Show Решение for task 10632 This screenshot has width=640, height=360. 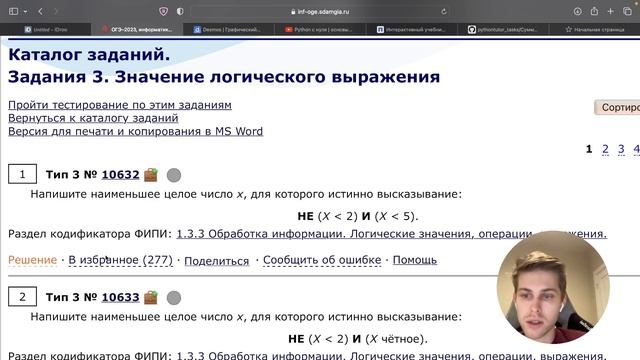33,260
